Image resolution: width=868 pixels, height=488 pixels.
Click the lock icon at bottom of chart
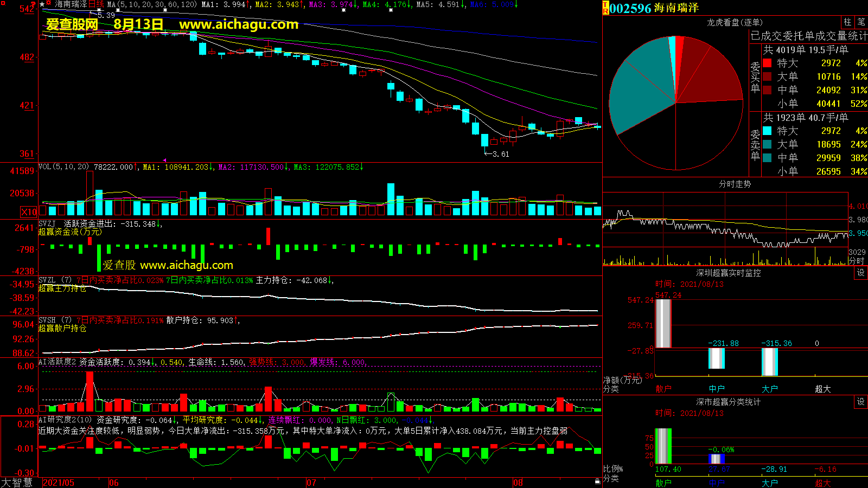(597, 481)
